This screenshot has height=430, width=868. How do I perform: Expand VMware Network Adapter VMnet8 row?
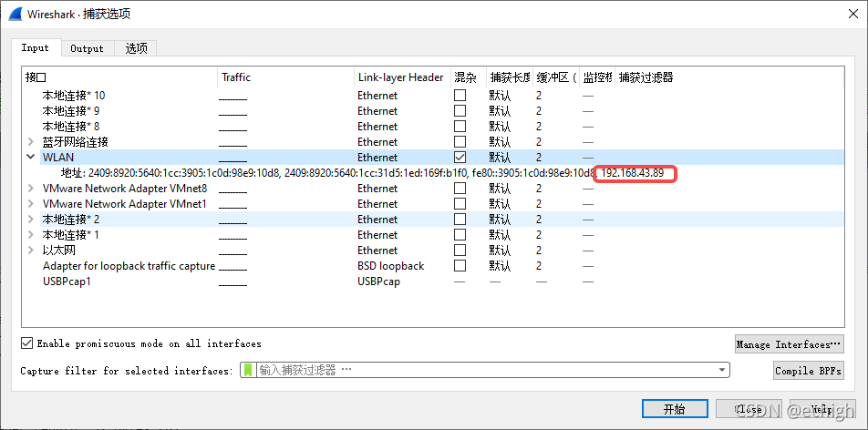31,189
